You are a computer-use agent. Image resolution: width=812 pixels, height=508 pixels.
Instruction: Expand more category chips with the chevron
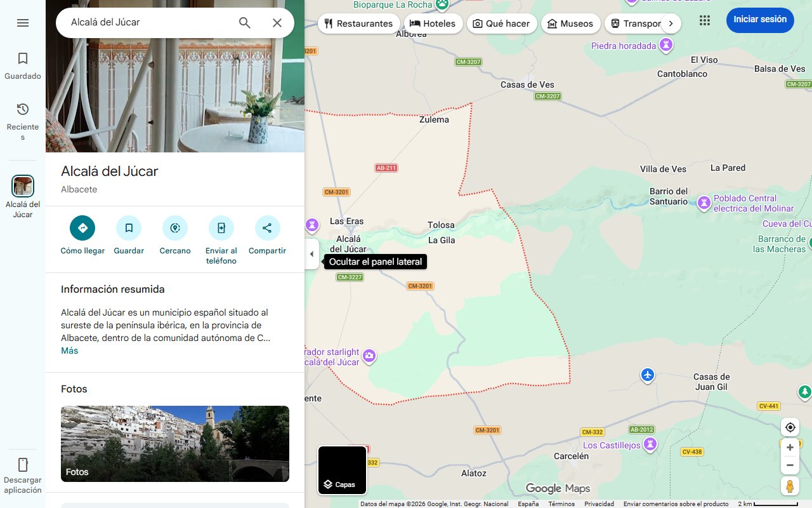(671, 22)
